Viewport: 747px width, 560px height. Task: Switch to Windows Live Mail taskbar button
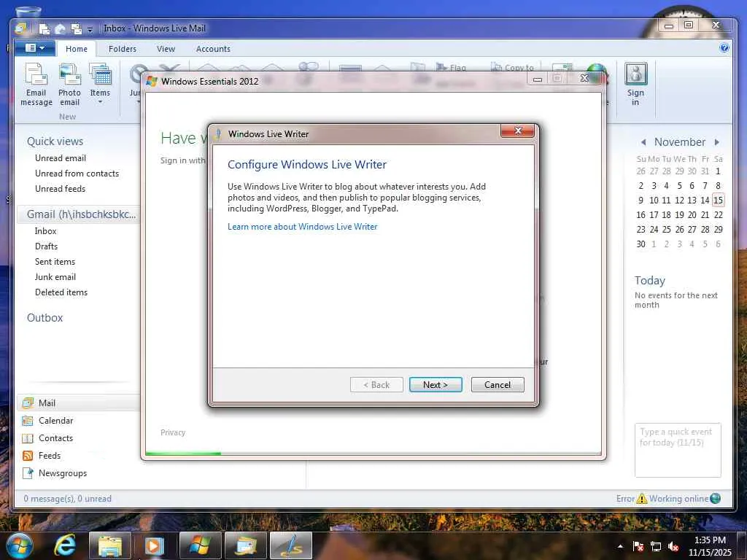pos(245,545)
